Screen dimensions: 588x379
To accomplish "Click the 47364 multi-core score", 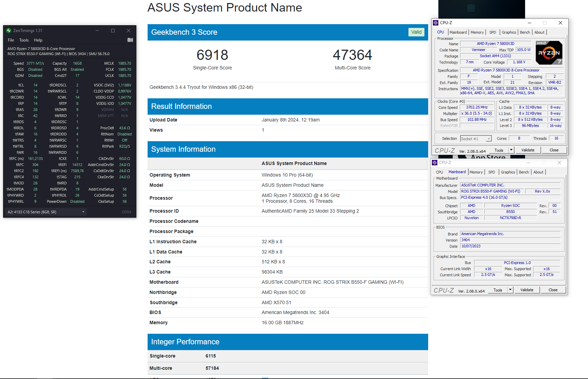I will (352, 55).
